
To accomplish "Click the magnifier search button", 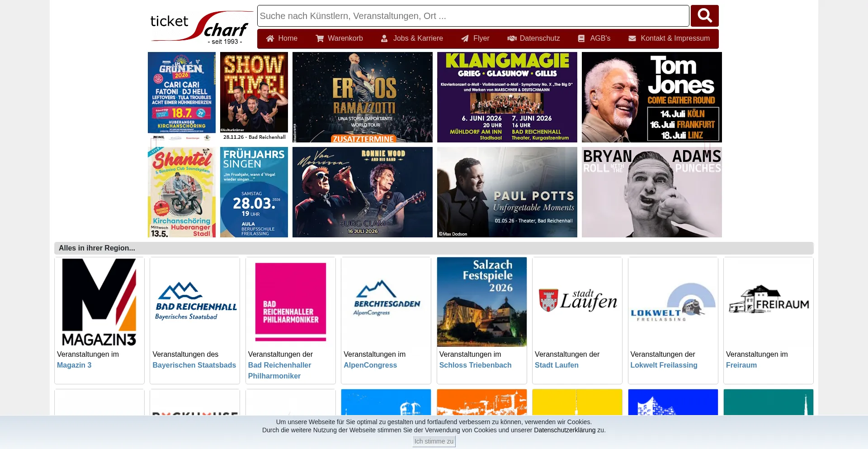I will [x=704, y=16].
